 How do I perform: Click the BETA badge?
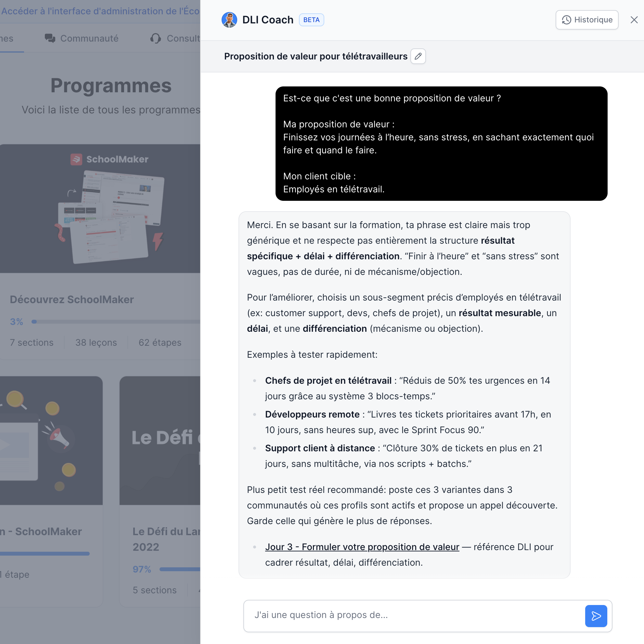311,20
